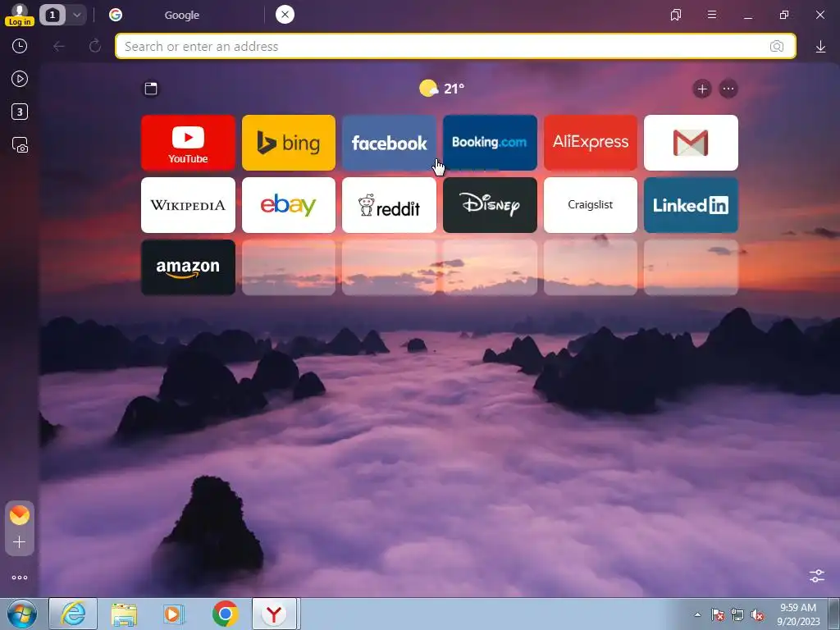The height and width of the screenshot is (630, 840).
Task: Open the eBay speed dial tile
Action: coord(289,205)
